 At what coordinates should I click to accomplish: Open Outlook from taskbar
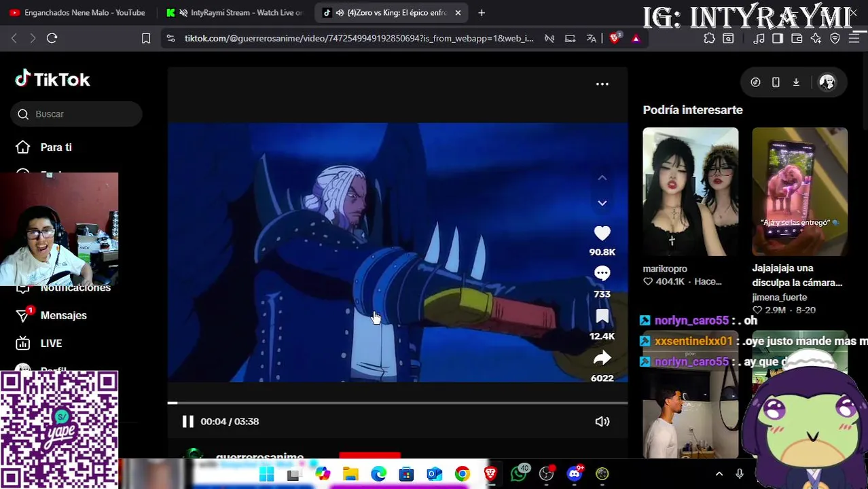pos(434,474)
